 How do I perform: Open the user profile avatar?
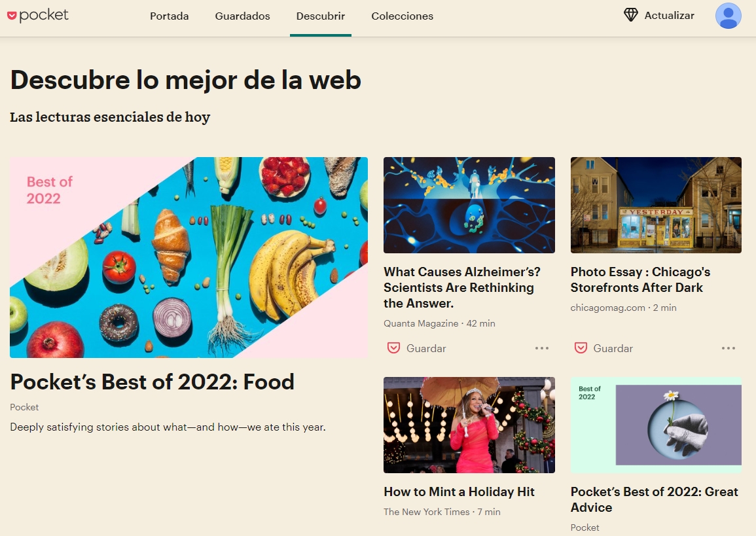[728, 16]
